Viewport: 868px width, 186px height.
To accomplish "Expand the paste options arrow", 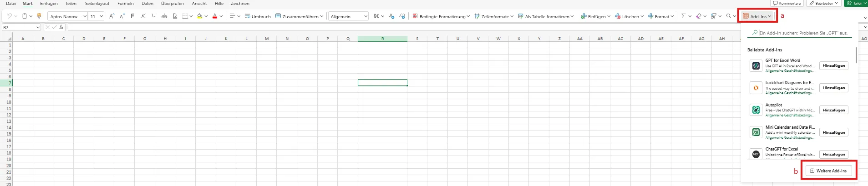I will 31,16.
